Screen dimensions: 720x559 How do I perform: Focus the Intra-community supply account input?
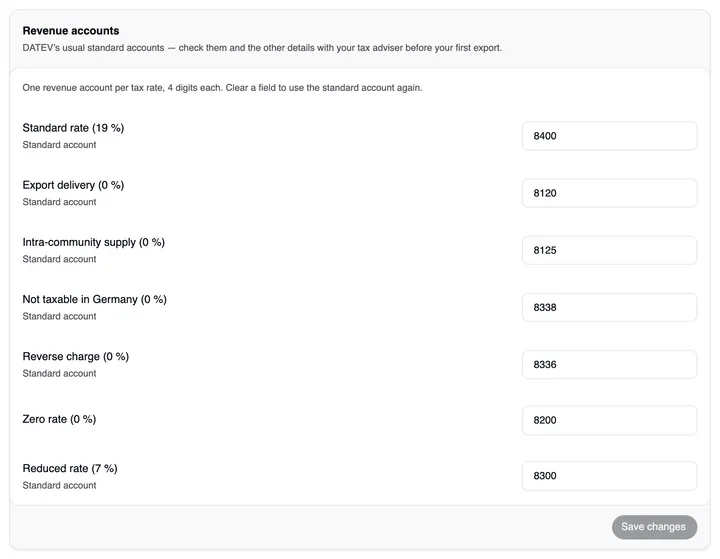[609, 250]
